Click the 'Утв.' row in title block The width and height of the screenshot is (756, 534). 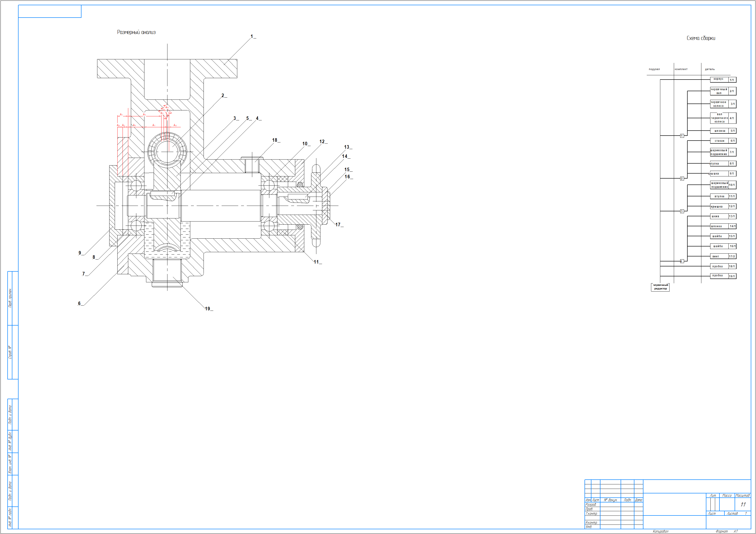coord(589,527)
